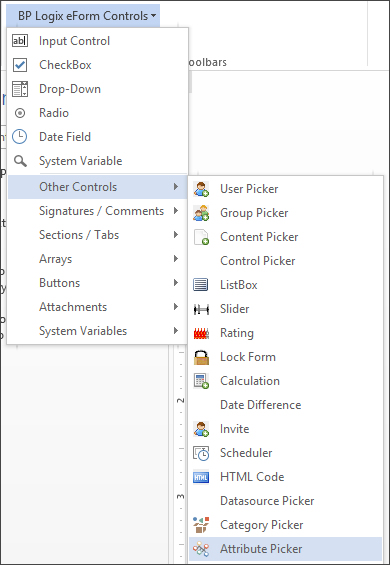Select the Radio menu entry
Viewport: 390px width, 565px height.
point(97,113)
